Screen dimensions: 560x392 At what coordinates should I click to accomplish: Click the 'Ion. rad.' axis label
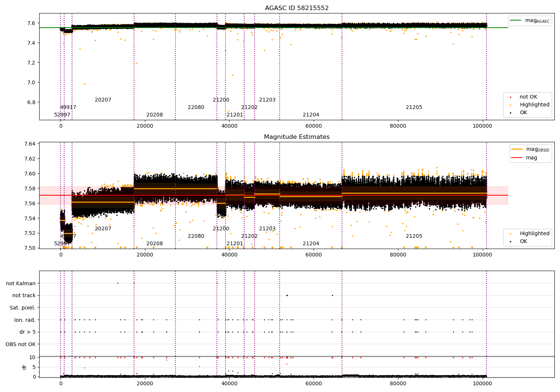tap(25, 320)
